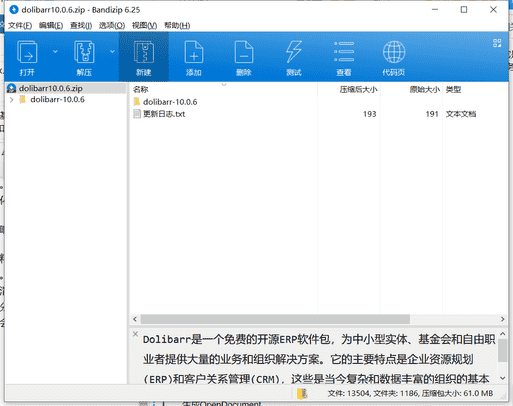Click the 文本文档 type cell

tap(461, 114)
